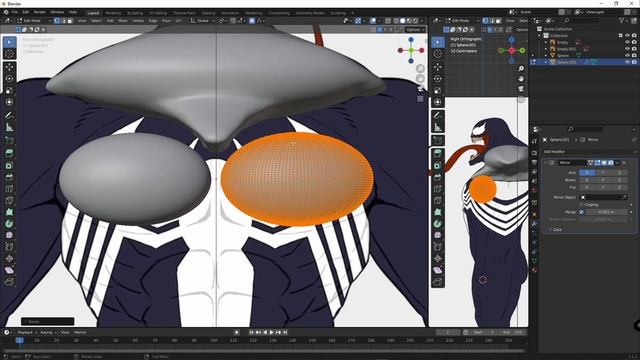
Task: Enable edge select mode in main viewport header
Action: pyautogui.click(x=64, y=20)
